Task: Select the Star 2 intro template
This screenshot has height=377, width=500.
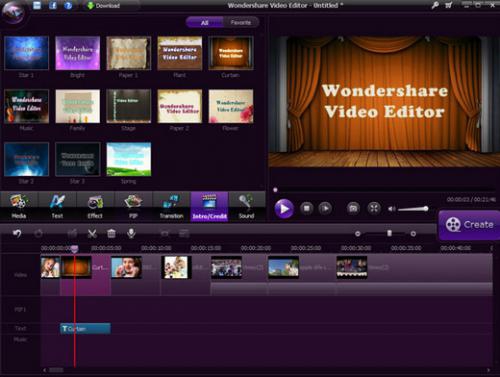Action: click(x=26, y=159)
